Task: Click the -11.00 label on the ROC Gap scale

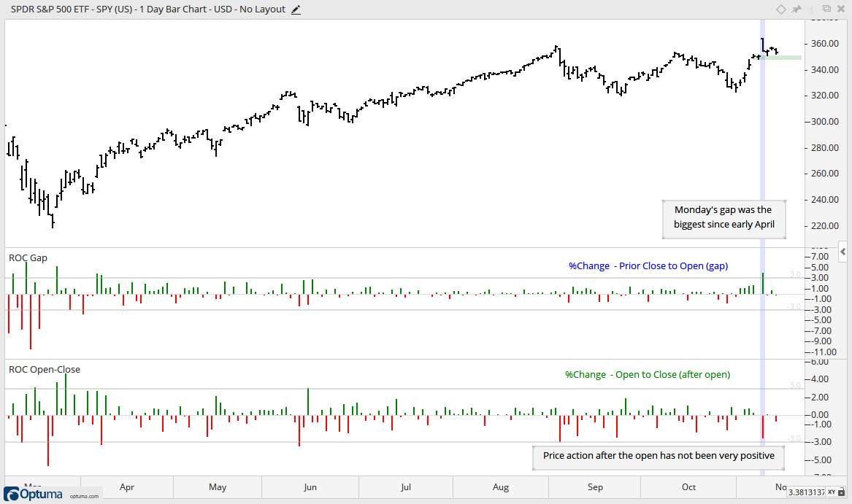Action: point(822,352)
